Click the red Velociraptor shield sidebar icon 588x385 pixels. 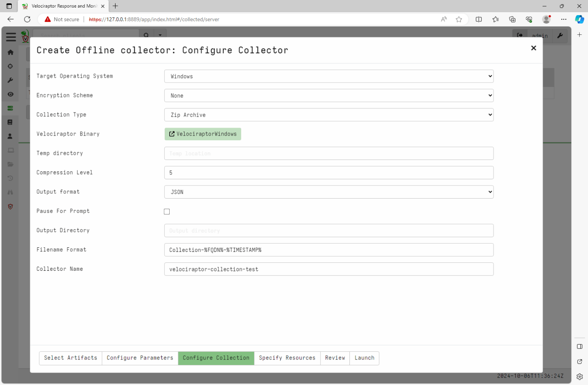(10, 207)
